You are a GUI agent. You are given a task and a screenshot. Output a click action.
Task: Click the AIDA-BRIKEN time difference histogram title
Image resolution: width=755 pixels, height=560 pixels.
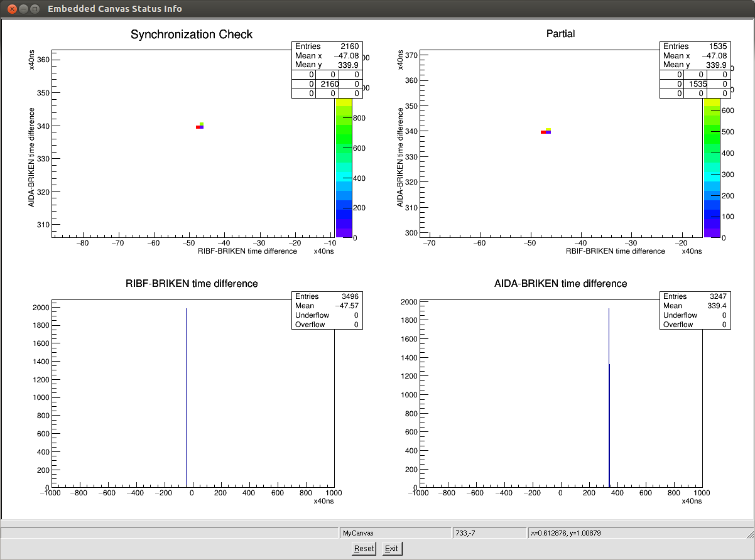click(560, 284)
